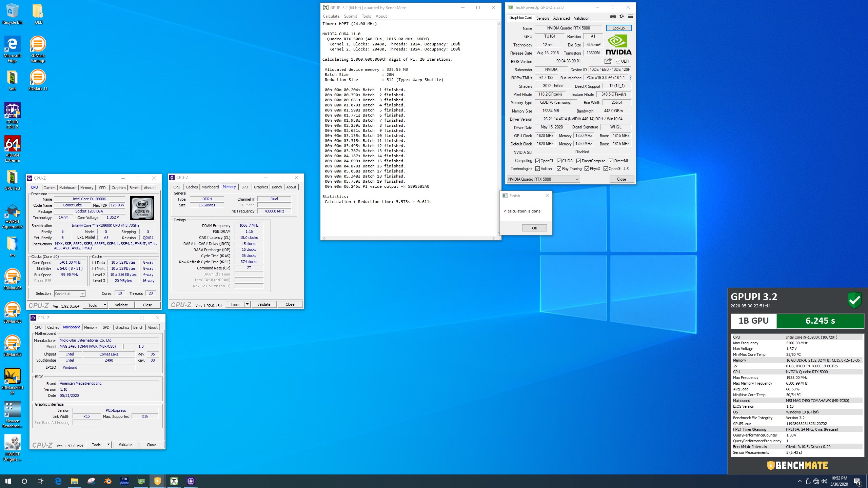Open the res folder icon

tap(13, 247)
